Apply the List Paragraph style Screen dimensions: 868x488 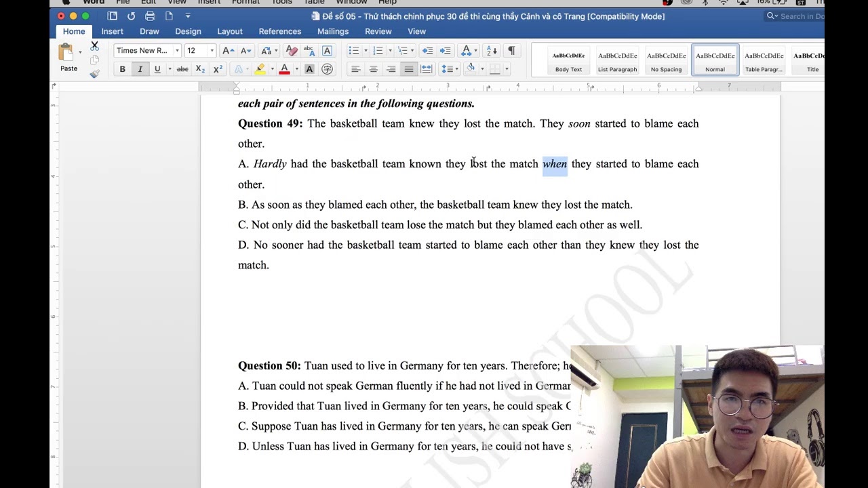[x=617, y=60]
